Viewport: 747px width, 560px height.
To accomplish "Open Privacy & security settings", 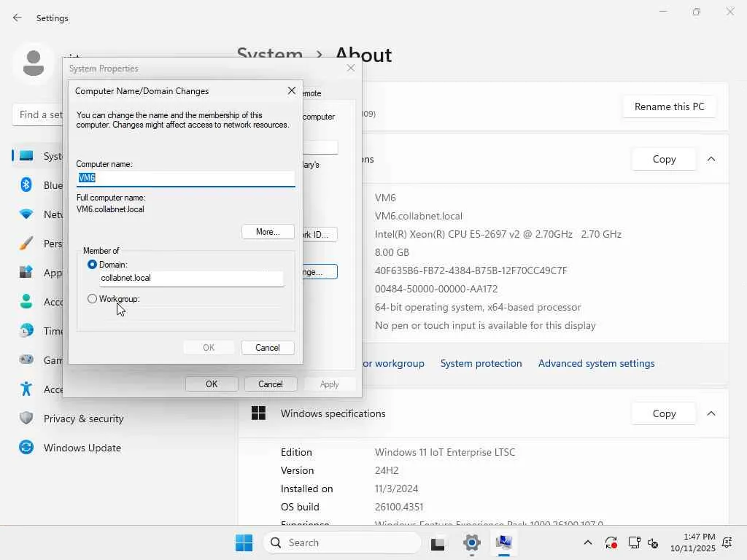I will point(83,419).
